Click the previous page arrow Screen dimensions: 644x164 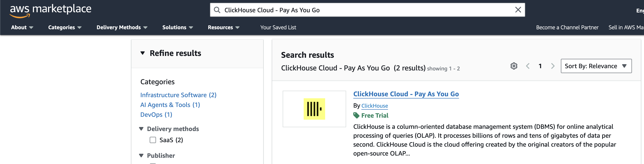pyautogui.click(x=528, y=66)
